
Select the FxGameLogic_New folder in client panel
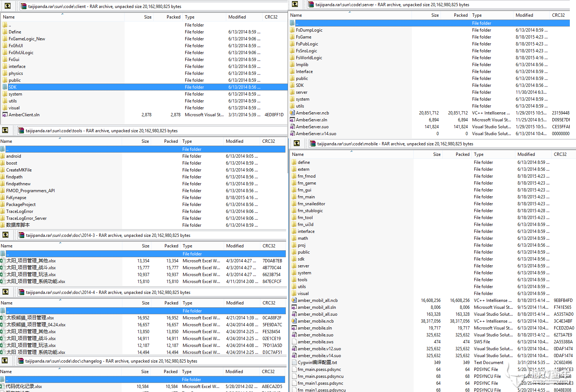27,39
